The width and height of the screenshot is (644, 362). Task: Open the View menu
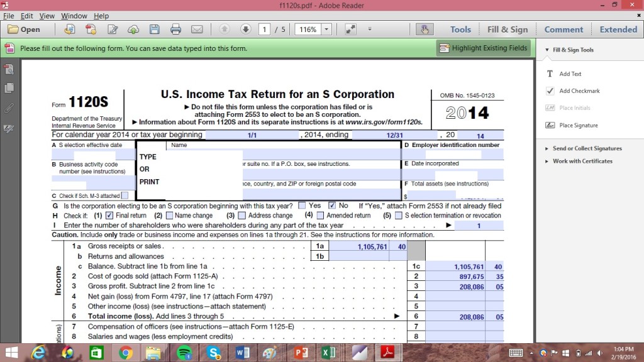pyautogui.click(x=47, y=16)
